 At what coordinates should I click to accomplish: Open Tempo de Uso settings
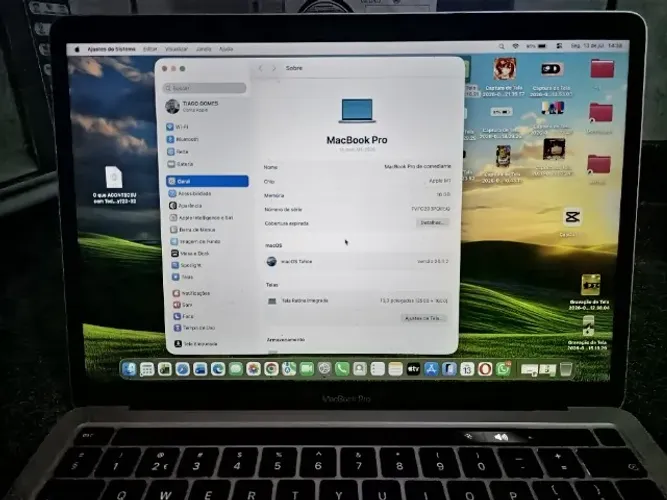tap(194, 328)
